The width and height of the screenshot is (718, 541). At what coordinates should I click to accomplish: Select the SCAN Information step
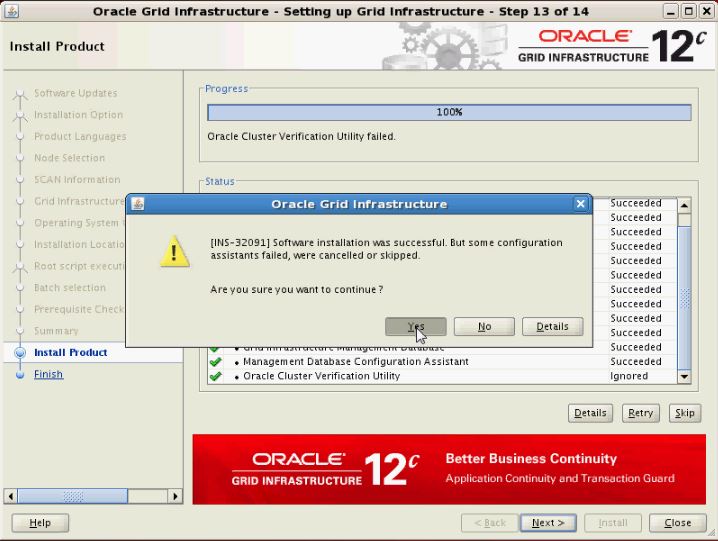[77, 180]
